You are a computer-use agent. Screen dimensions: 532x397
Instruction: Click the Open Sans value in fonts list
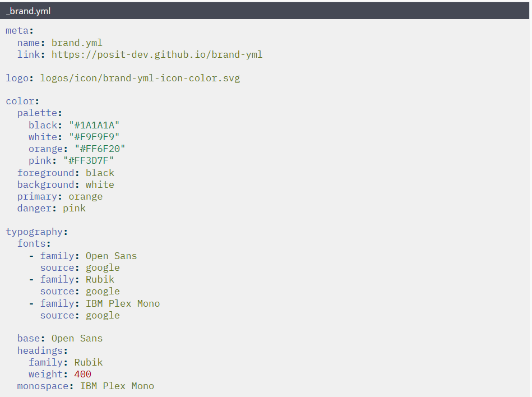click(111, 256)
